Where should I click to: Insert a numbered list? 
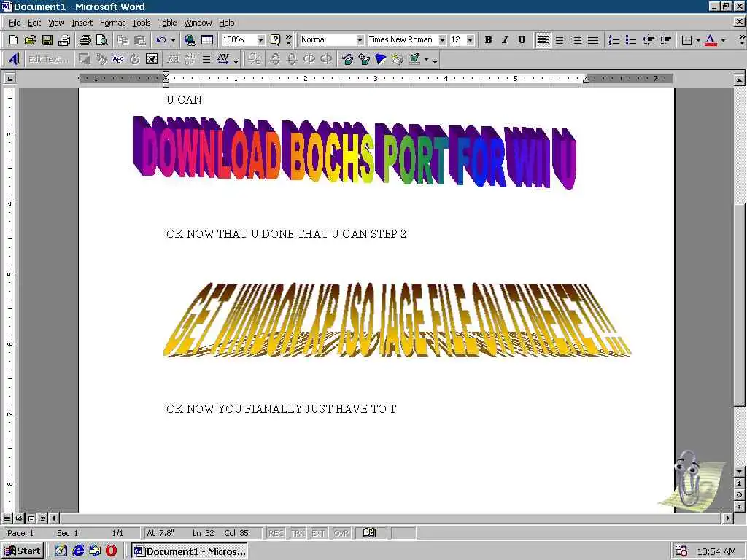614,40
